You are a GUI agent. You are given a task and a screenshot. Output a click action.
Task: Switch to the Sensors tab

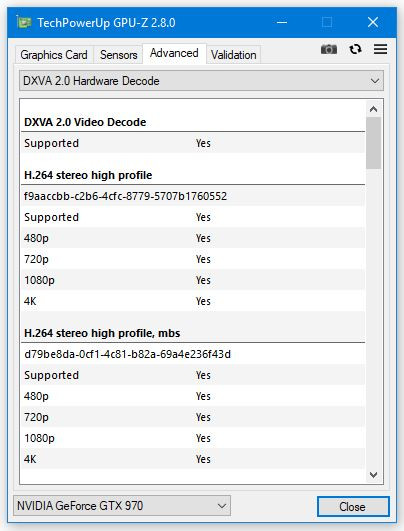118,55
